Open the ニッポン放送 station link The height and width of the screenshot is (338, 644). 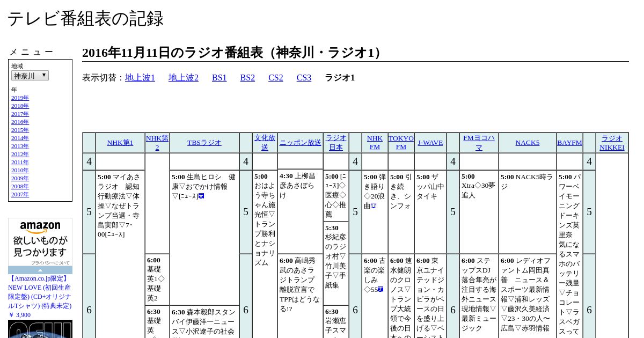301,143
